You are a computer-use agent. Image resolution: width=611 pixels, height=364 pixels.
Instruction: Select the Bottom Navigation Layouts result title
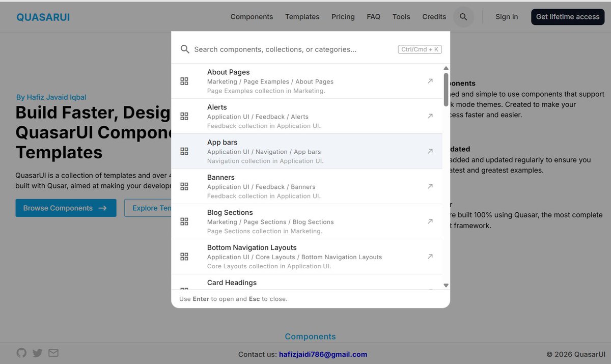252,248
